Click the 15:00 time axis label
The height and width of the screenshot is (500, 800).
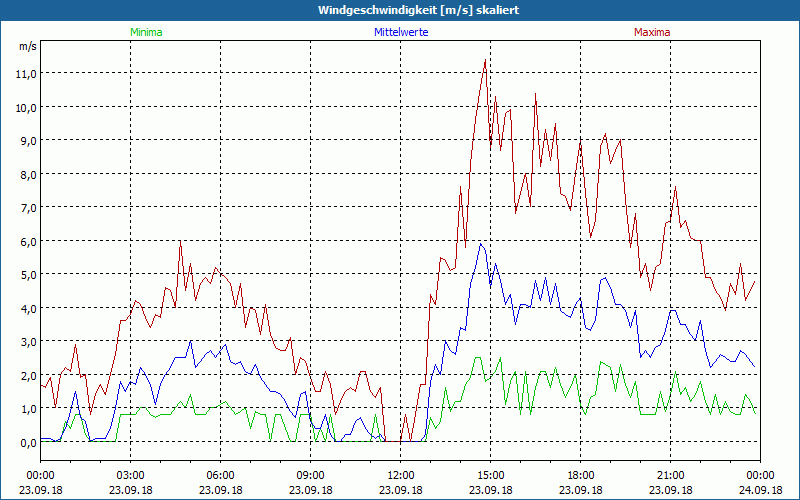point(490,475)
